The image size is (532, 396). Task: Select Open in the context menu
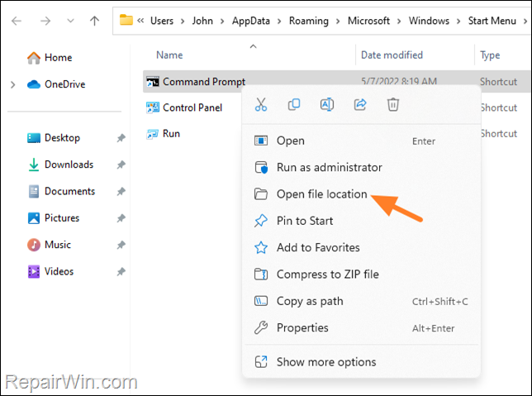pyautogui.click(x=361, y=141)
